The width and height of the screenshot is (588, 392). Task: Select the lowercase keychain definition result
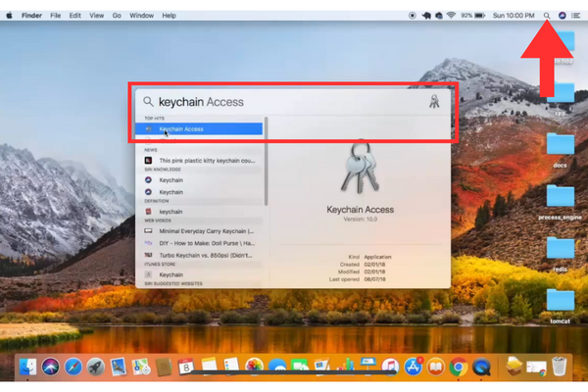199,212
